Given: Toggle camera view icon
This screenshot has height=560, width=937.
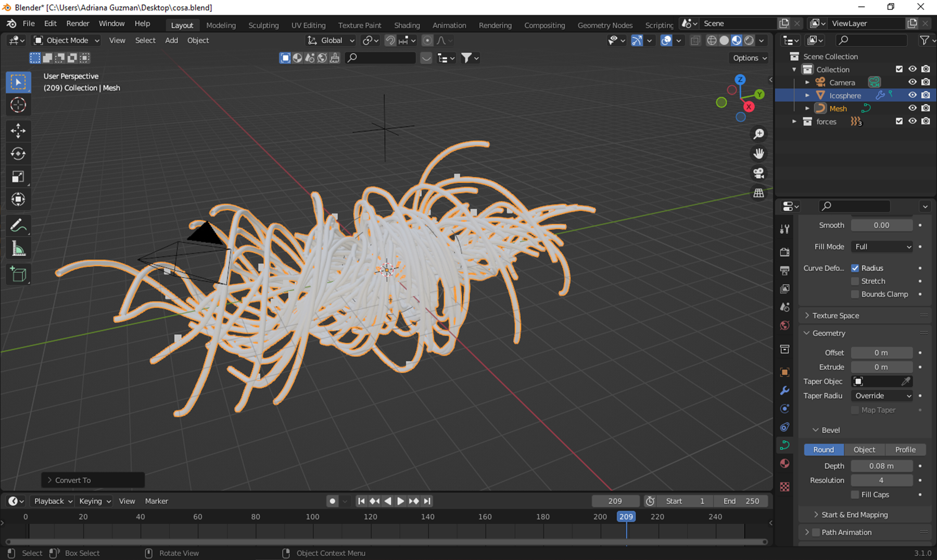Looking at the screenshot, I should 759,173.
